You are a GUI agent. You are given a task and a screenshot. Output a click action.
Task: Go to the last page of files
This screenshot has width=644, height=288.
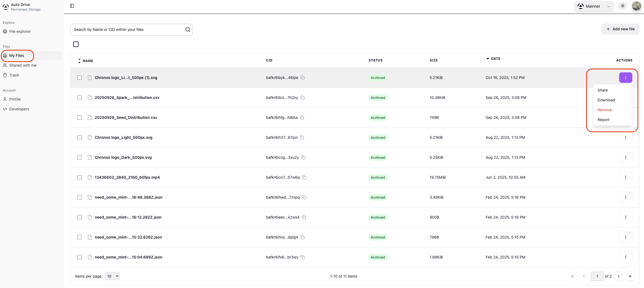(630, 276)
